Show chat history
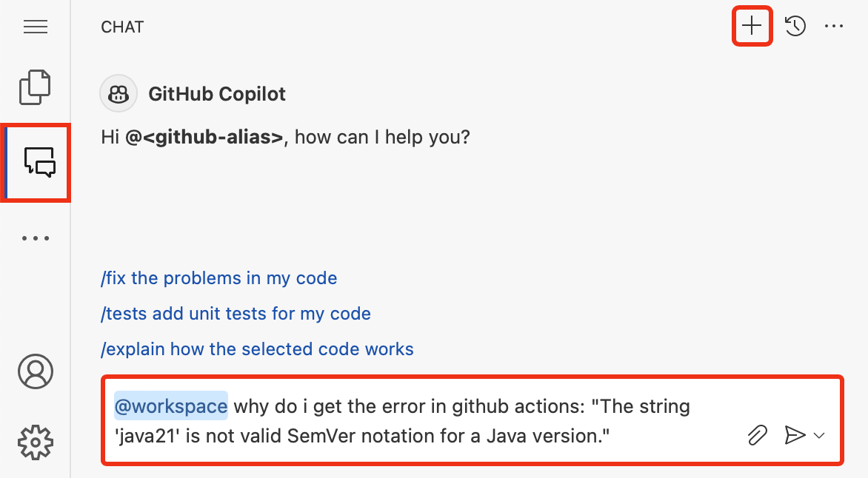The width and height of the screenshot is (868, 478). click(795, 27)
